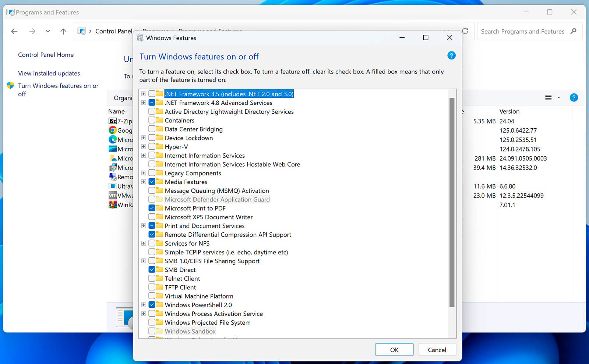Click the Google Chrome program icon
This screenshot has height=364, width=589.
click(113, 130)
